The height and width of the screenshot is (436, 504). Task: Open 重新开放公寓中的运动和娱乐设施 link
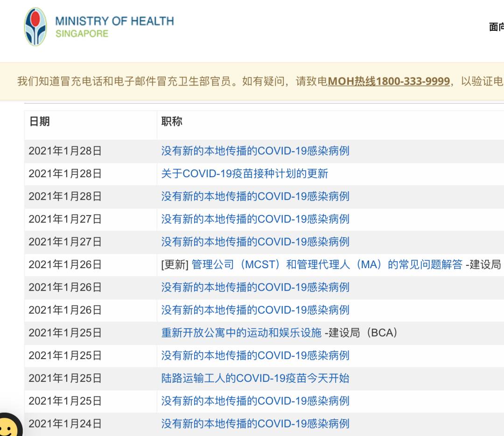241,333
